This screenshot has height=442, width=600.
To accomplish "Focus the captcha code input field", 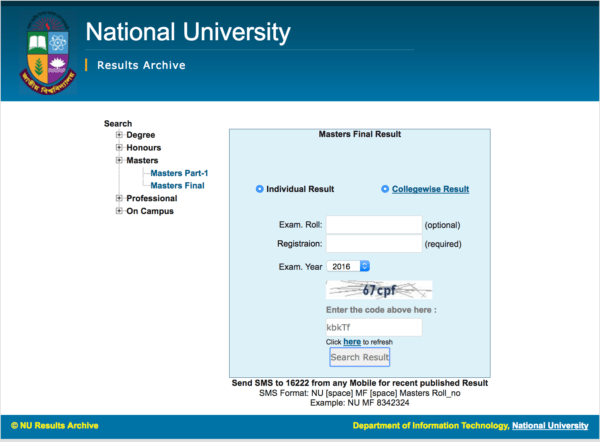I will [374, 328].
